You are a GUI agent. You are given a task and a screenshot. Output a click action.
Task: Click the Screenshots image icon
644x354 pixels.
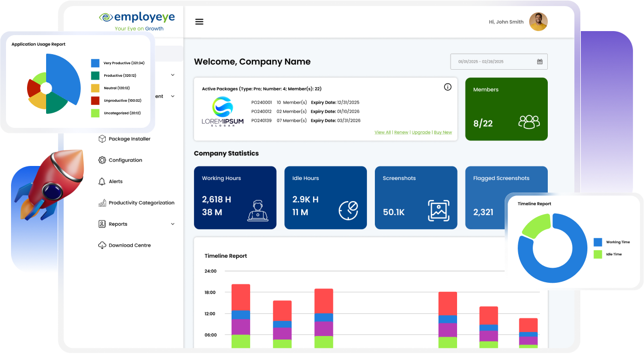[x=439, y=211]
